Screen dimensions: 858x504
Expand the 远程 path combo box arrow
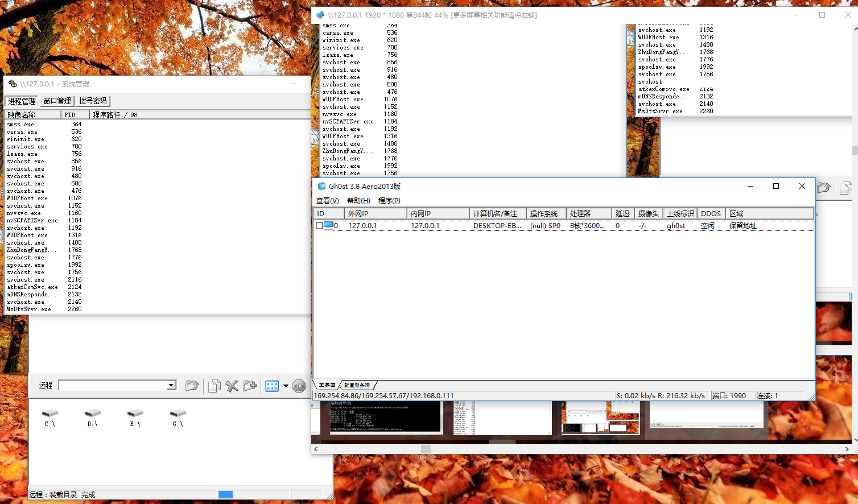(171, 385)
